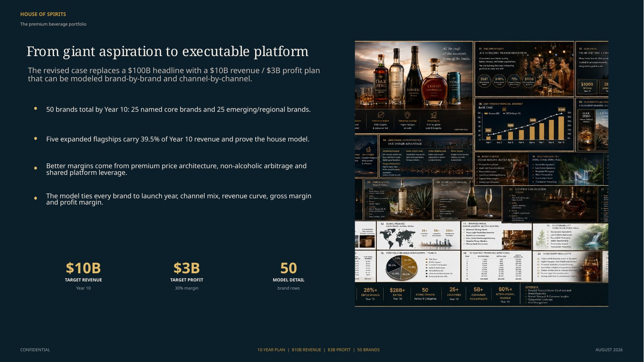Screen dimensions: 644x362
Task: Click '$10B REVENUE' in the footer
Action: 306,350
